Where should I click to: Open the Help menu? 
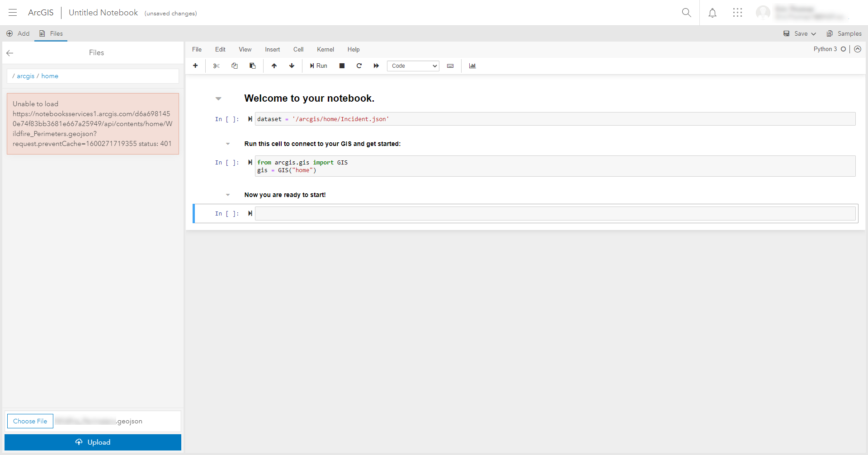click(x=354, y=50)
